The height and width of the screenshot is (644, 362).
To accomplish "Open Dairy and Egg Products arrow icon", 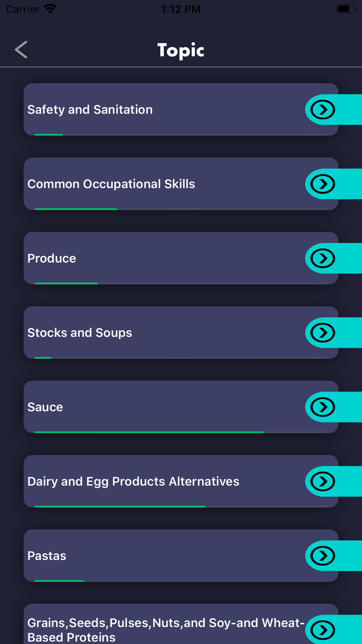I will click(x=323, y=481).
